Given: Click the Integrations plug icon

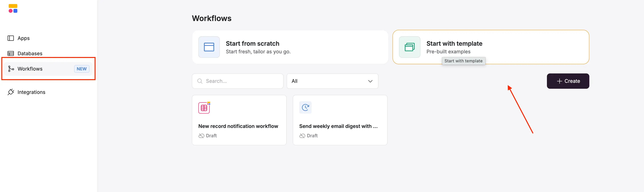Looking at the screenshot, I should pyautogui.click(x=11, y=92).
